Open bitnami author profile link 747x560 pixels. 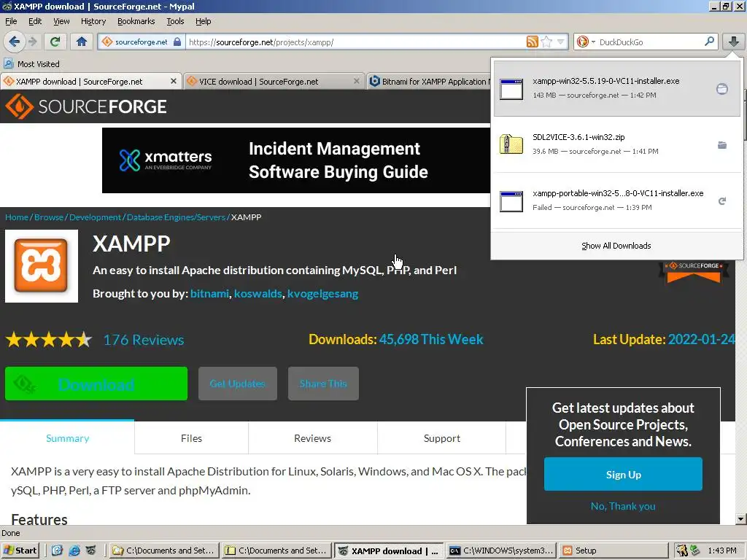pos(209,294)
